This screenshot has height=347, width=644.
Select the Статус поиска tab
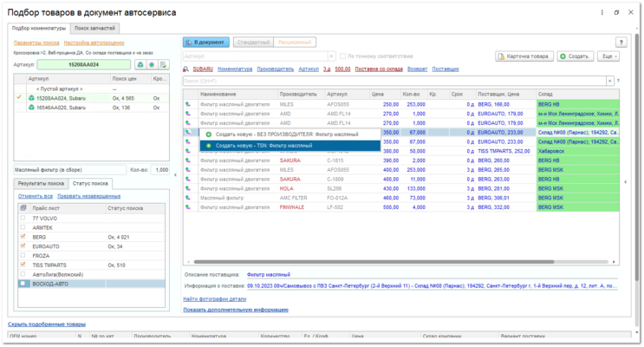pyautogui.click(x=90, y=184)
